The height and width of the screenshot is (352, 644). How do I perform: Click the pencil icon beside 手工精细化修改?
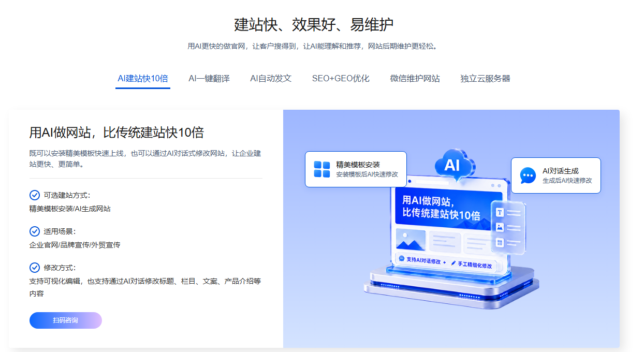pos(453,263)
